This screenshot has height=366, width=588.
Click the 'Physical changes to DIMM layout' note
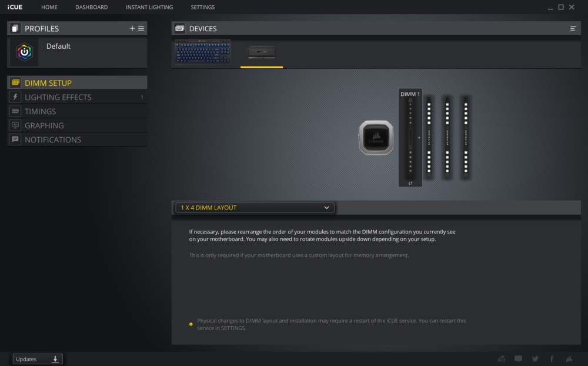[x=331, y=324]
